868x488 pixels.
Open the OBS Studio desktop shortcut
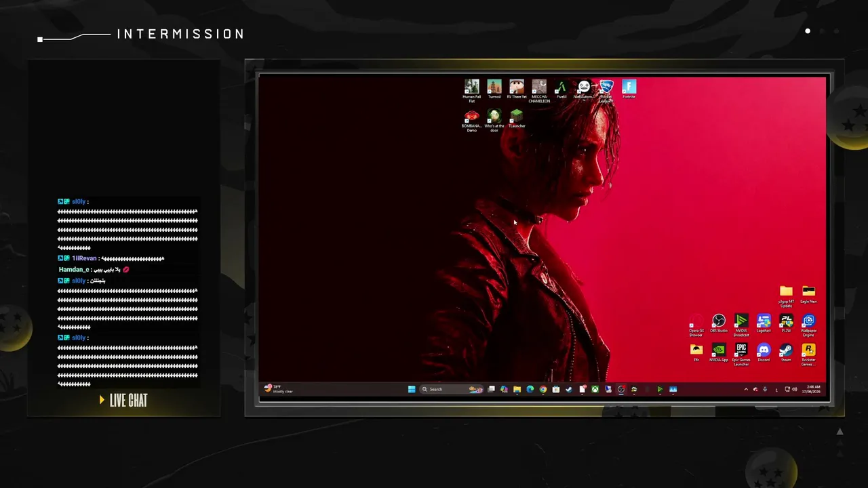[719, 324]
